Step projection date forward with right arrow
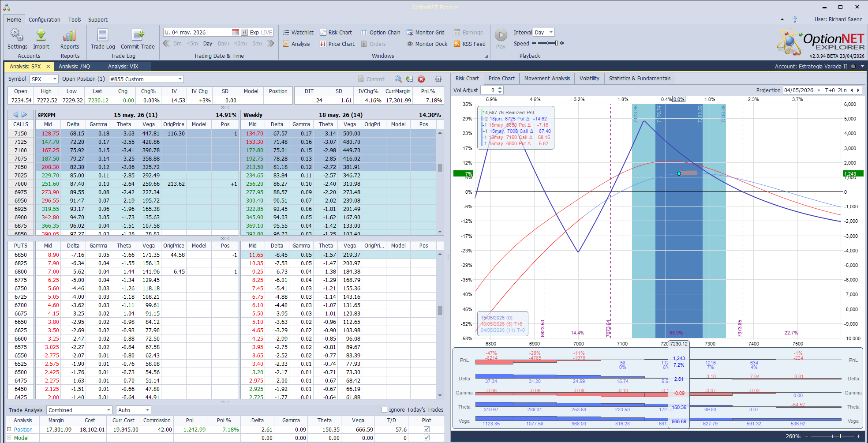 [858, 90]
